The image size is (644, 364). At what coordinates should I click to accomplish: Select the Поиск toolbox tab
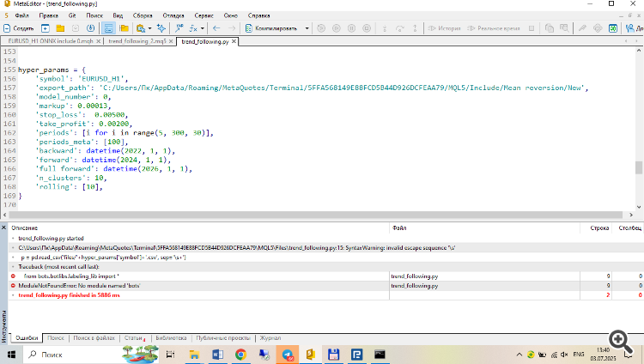tap(56, 338)
